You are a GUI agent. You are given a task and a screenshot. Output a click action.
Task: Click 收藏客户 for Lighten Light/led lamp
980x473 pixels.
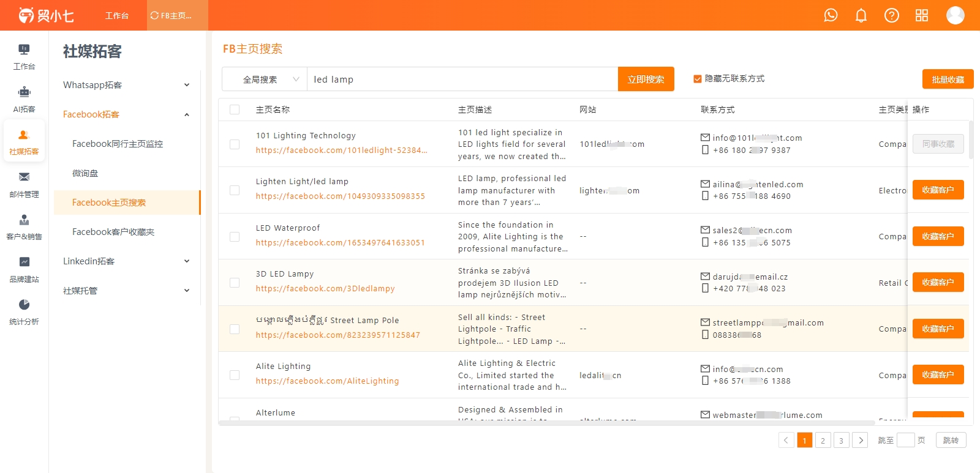tap(938, 190)
